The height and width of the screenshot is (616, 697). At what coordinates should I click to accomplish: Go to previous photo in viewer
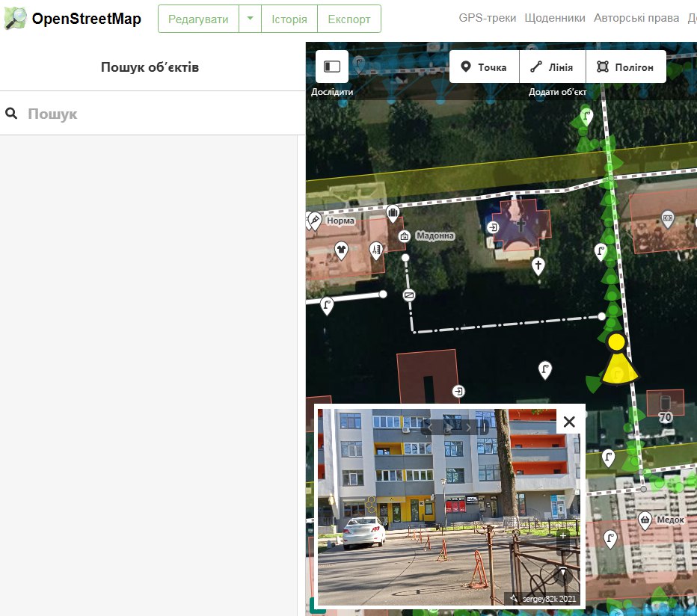click(x=430, y=428)
